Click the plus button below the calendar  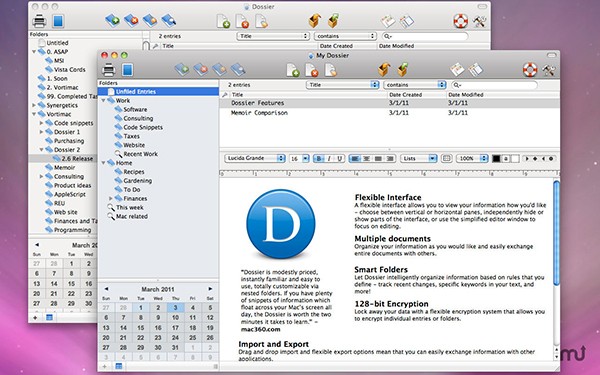104,366
